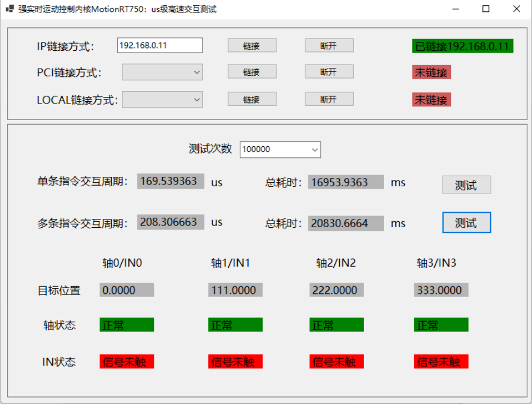Viewport: 532px width, 404px height.
Task: Click 链接 button in PCI row
Action: 252,72
